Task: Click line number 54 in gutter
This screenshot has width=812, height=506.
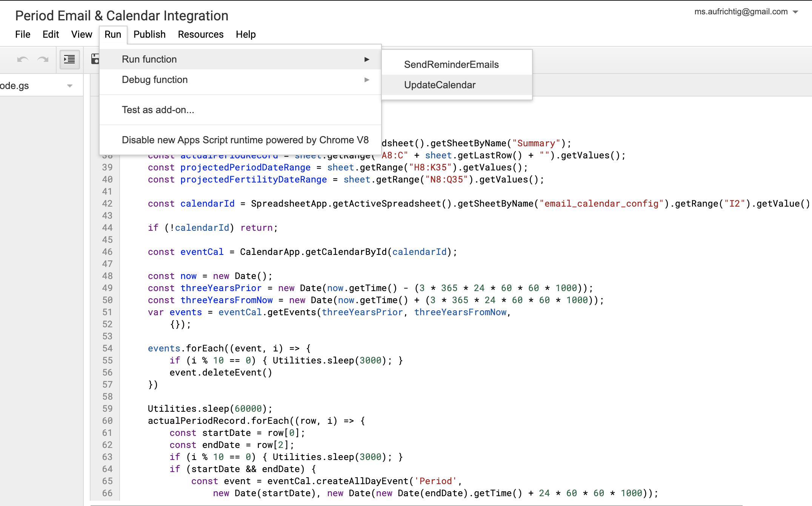Action: (x=107, y=348)
